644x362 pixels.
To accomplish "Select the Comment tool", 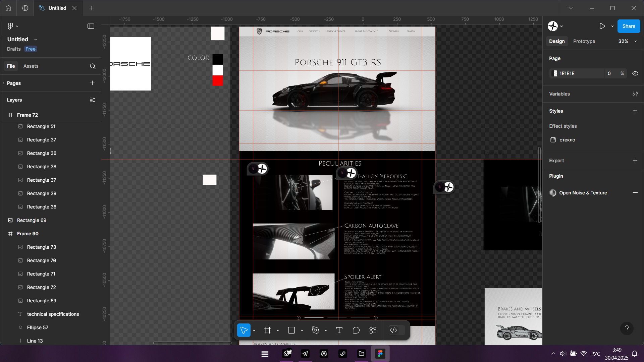I will (356, 330).
